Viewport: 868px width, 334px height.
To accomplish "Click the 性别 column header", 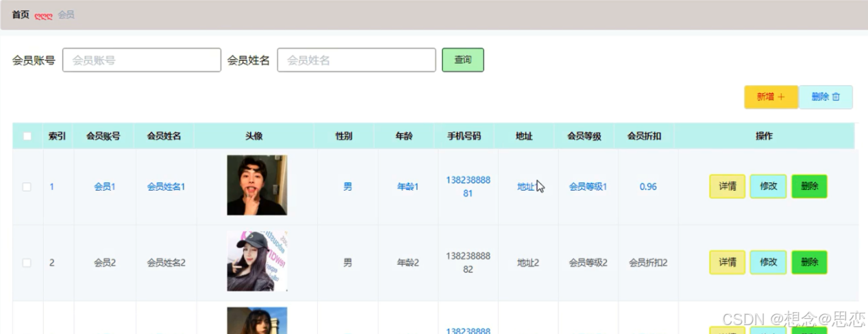I will point(344,136).
